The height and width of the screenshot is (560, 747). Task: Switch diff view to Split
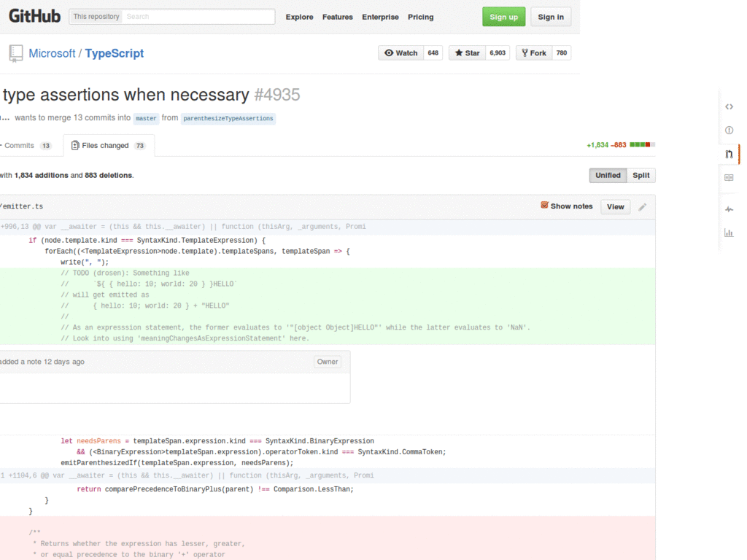click(640, 175)
